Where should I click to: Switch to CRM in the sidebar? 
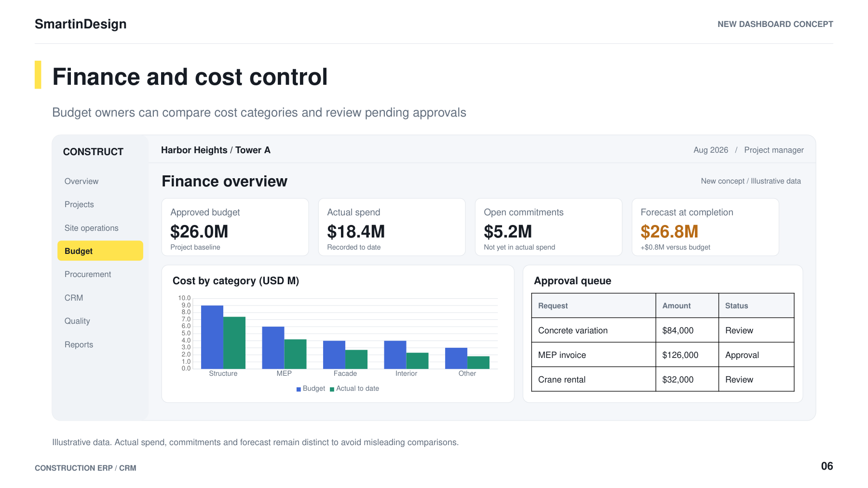[74, 298]
